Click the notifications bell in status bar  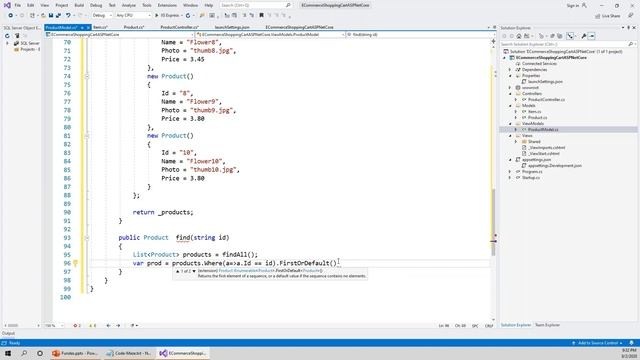(631, 343)
